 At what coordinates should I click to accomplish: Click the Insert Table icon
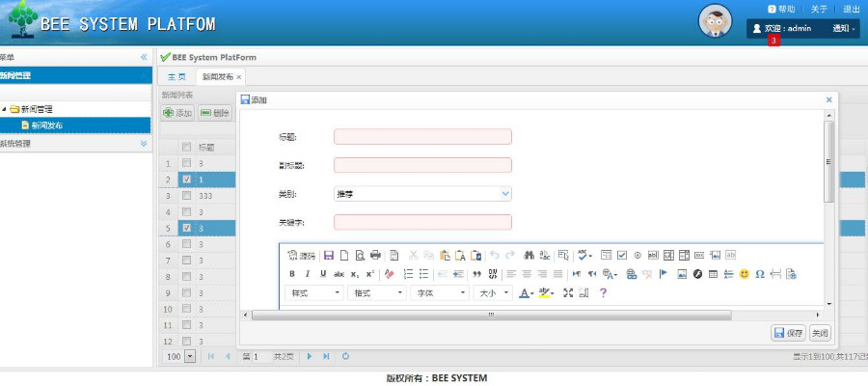click(713, 274)
